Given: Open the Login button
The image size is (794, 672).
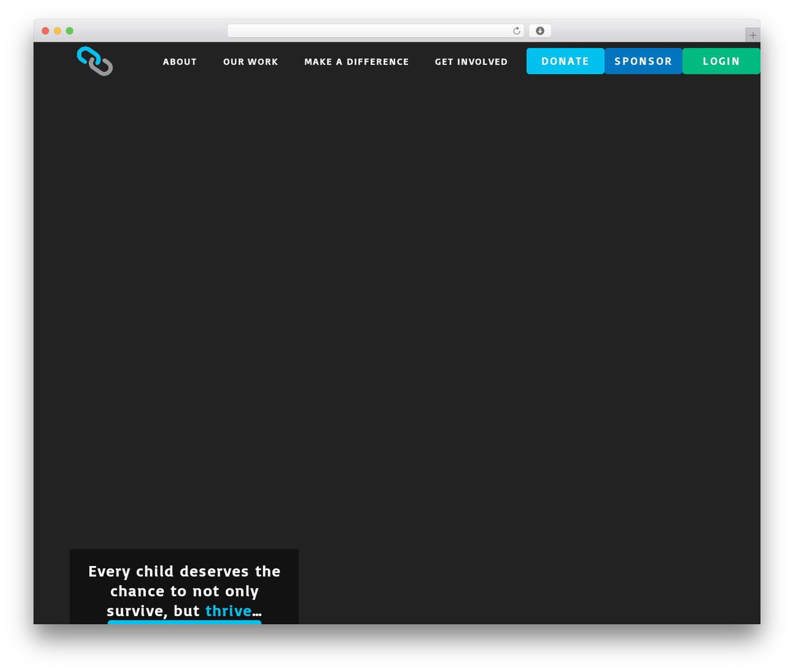Looking at the screenshot, I should coord(721,61).
